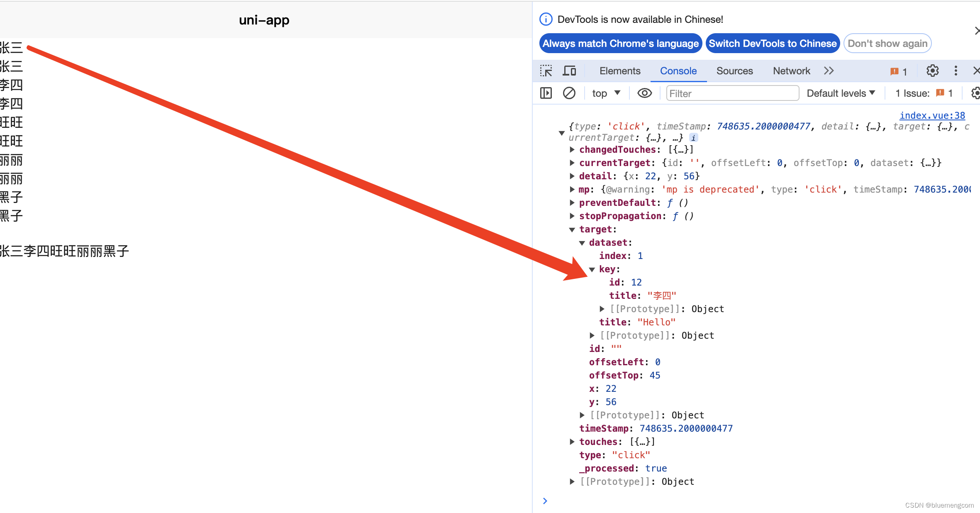This screenshot has width=980, height=513.
Task: Expand the mp deprecation warning object
Action: click(x=572, y=189)
